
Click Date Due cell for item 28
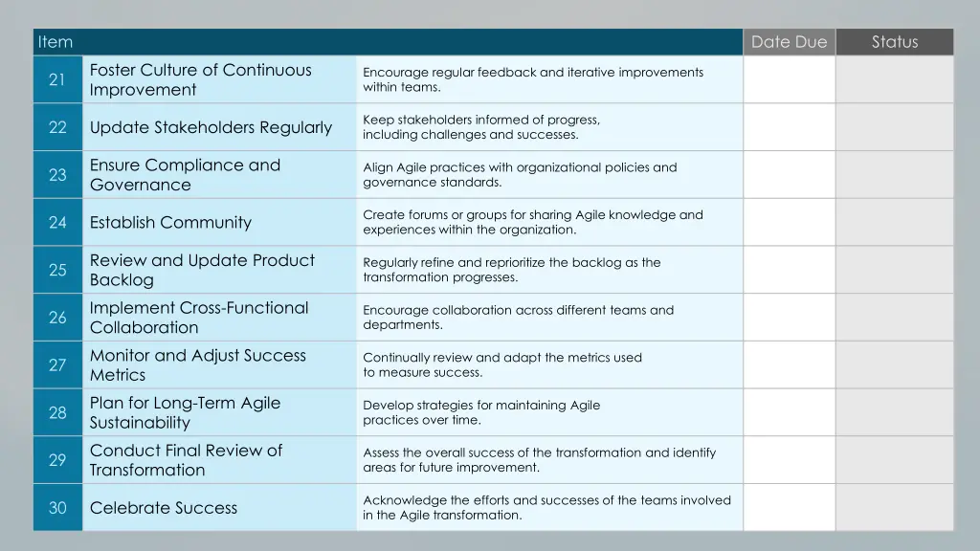(790, 412)
